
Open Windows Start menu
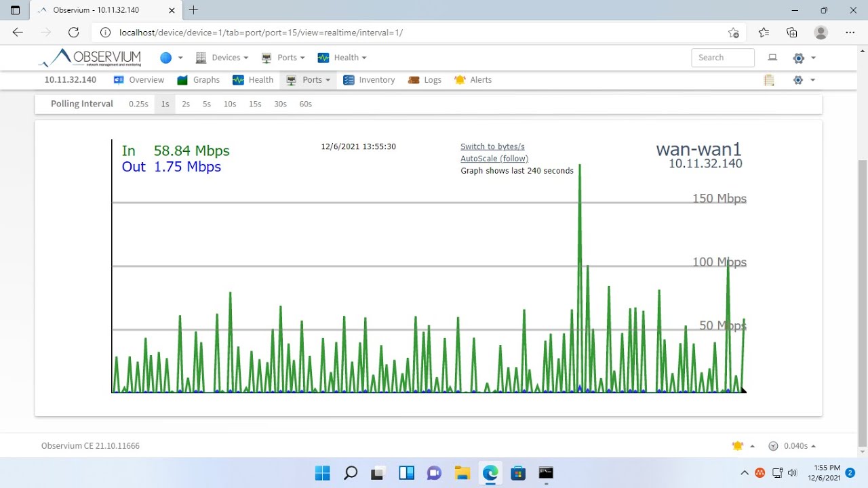322,472
